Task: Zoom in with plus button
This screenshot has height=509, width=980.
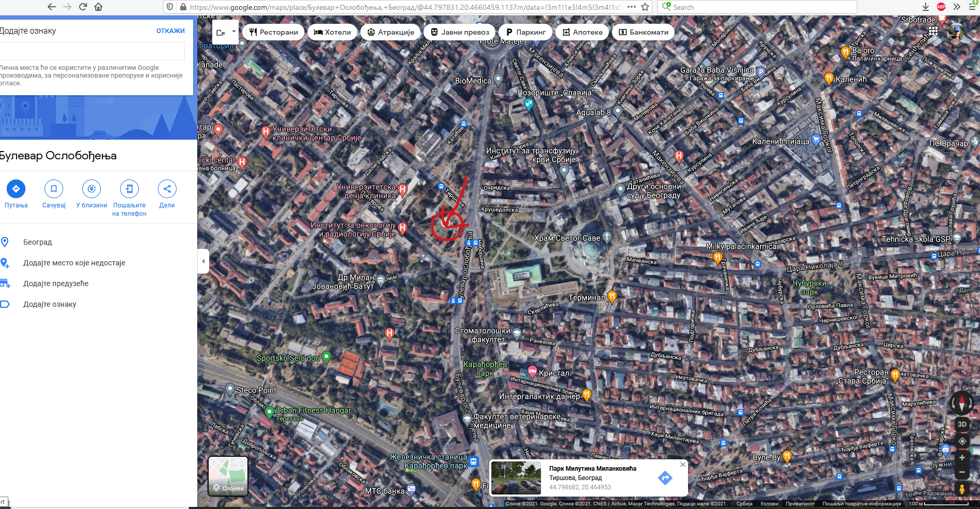Action: coord(962,458)
